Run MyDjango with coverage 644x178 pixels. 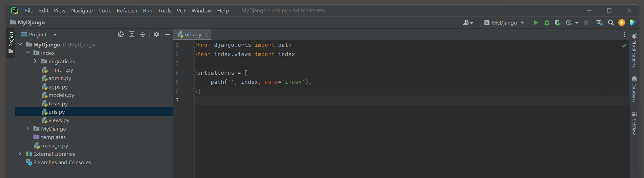coord(558,23)
